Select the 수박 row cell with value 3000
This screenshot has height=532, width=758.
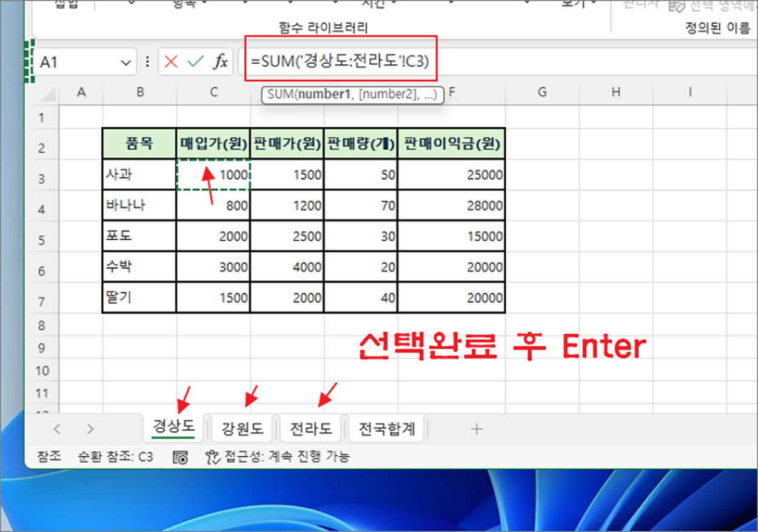(x=213, y=268)
